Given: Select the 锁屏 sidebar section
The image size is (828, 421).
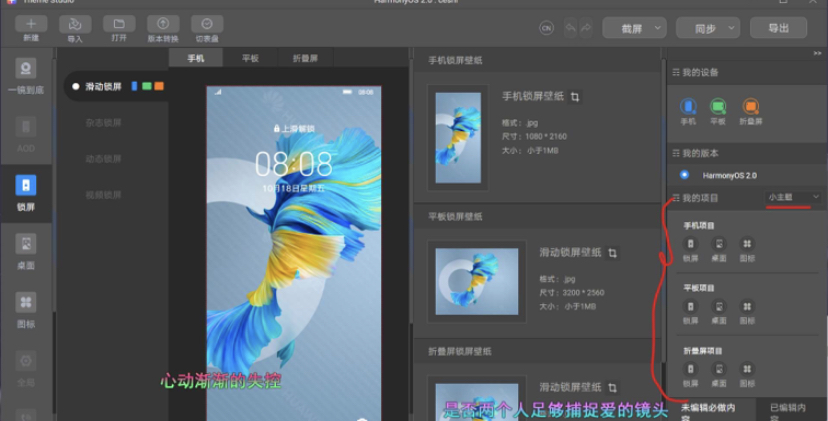Looking at the screenshot, I should pos(25,193).
